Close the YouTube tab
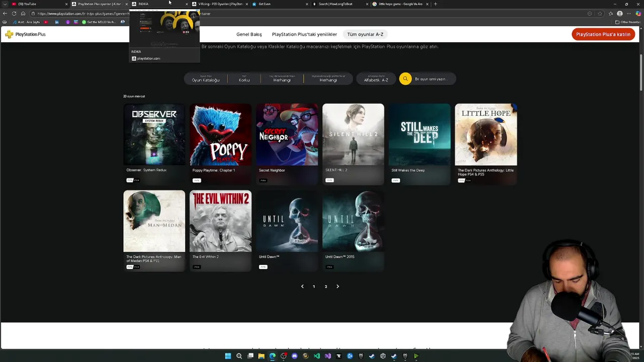The height and width of the screenshot is (362, 644). tap(66, 4)
